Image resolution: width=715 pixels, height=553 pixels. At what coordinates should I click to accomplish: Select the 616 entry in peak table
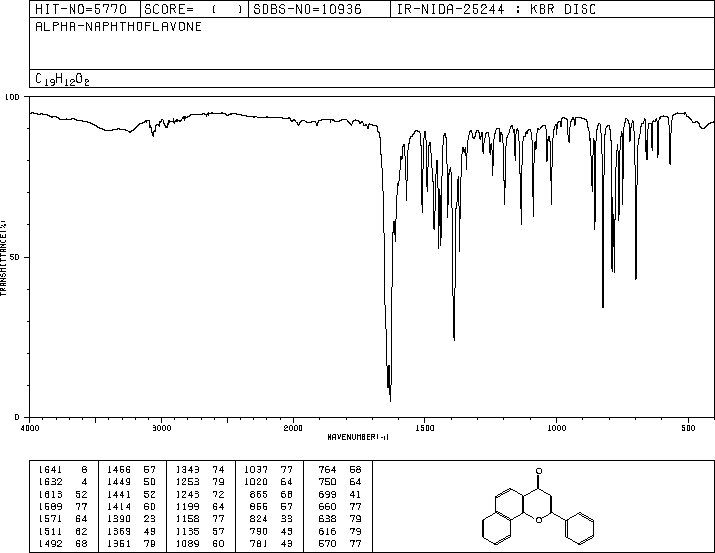click(340, 531)
